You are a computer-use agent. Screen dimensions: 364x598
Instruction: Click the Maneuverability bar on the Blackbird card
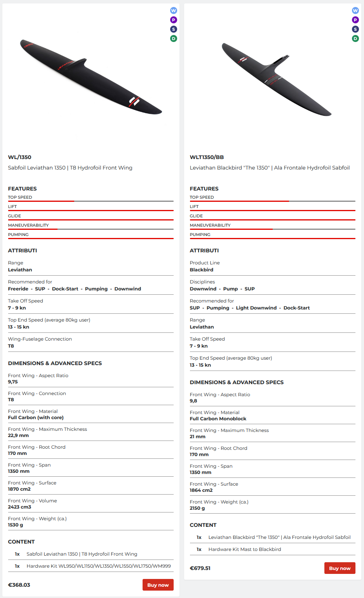tap(273, 229)
